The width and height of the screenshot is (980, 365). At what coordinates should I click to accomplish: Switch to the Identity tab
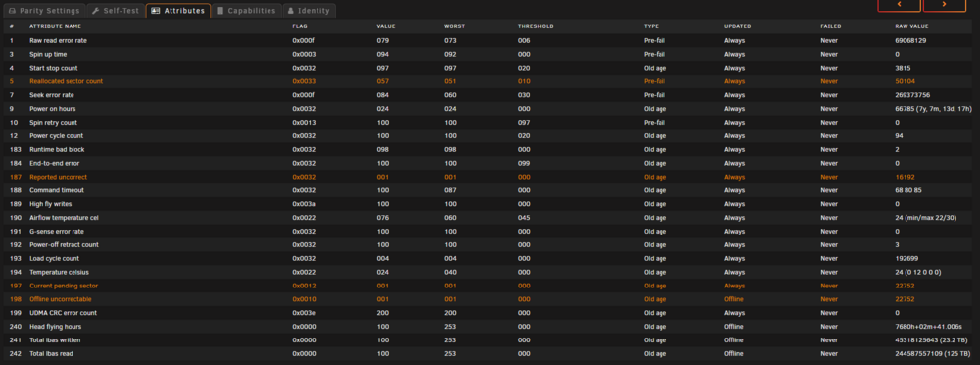(309, 11)
